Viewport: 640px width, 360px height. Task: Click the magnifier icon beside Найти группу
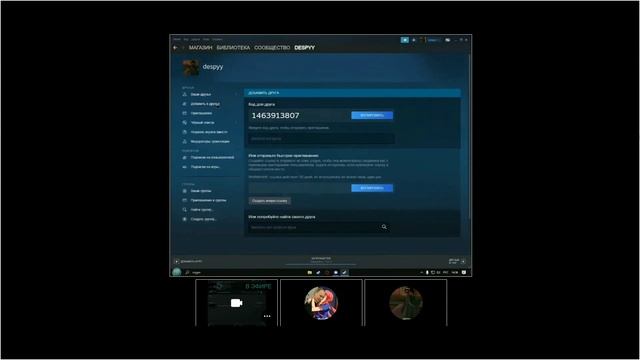click(x=184, y=209)
